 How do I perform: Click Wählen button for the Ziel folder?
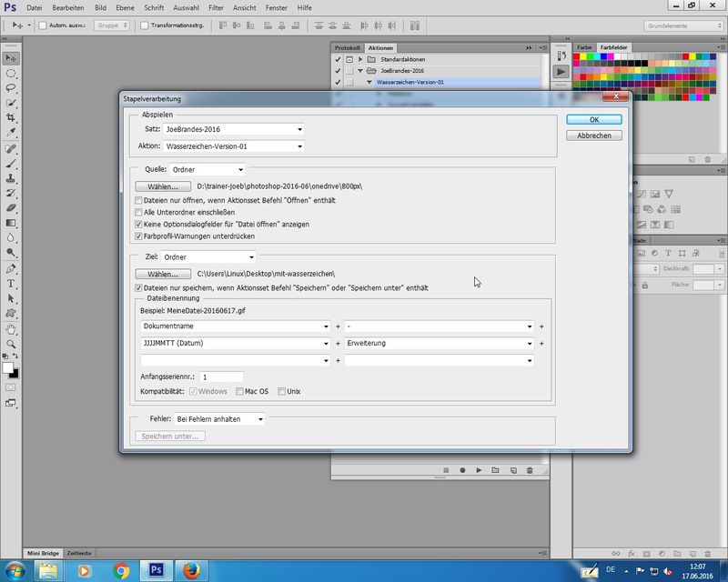[x=163, y=274]
